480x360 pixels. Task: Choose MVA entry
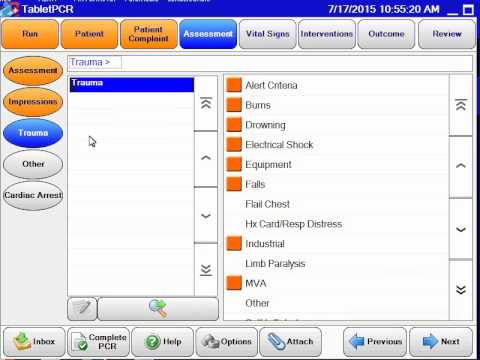[x=256, y=283]
